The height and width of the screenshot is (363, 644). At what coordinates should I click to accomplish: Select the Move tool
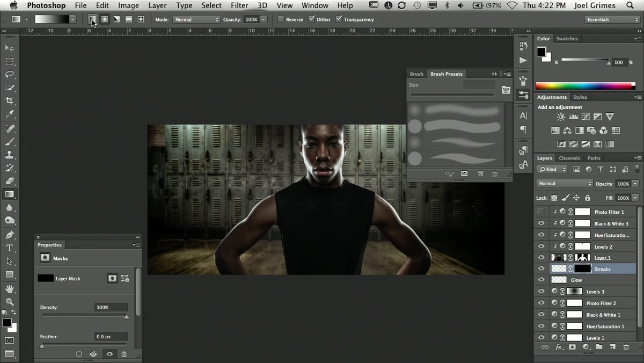click(x=10, y=48)
